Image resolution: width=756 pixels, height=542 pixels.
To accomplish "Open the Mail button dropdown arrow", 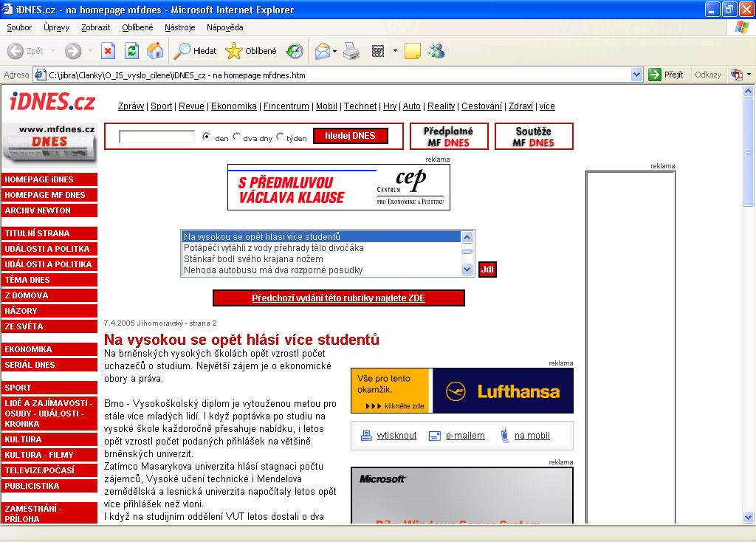I will [x=334, y=51].
